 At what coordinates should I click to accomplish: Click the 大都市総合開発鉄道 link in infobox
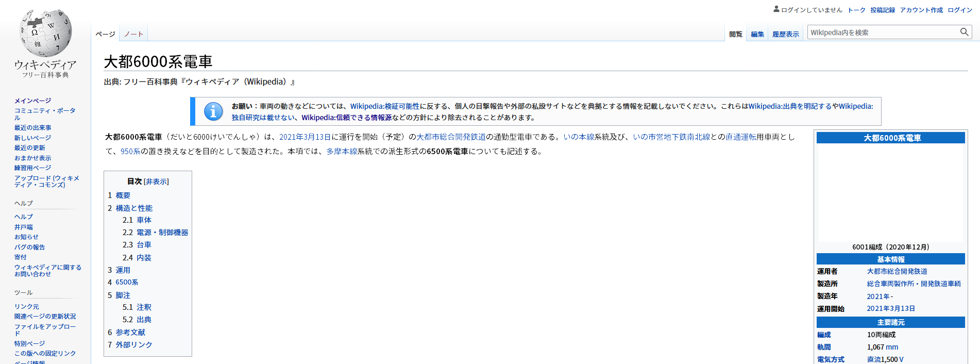(897, 271)
